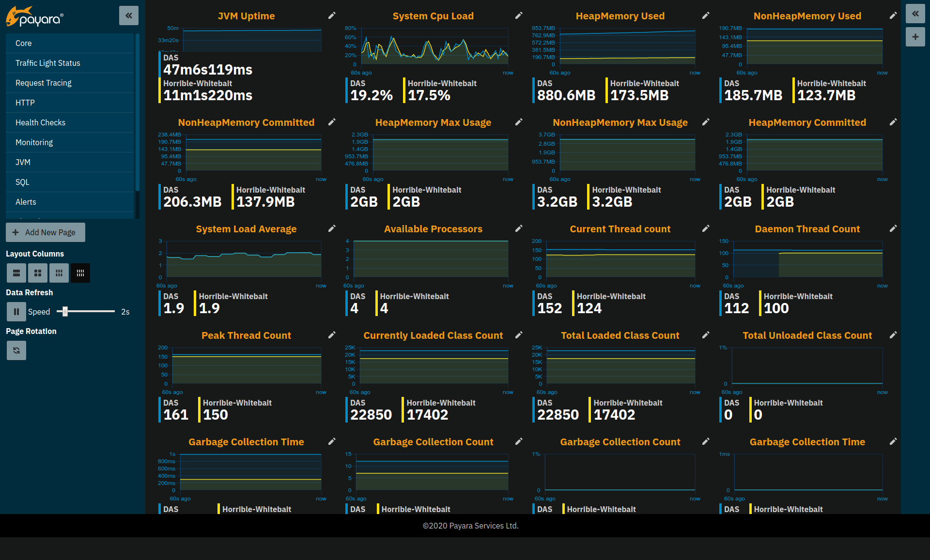This screenshot has width=930, height=560.
Task: Drag the data refresh speed slider
Action: (x=64, y=312)
